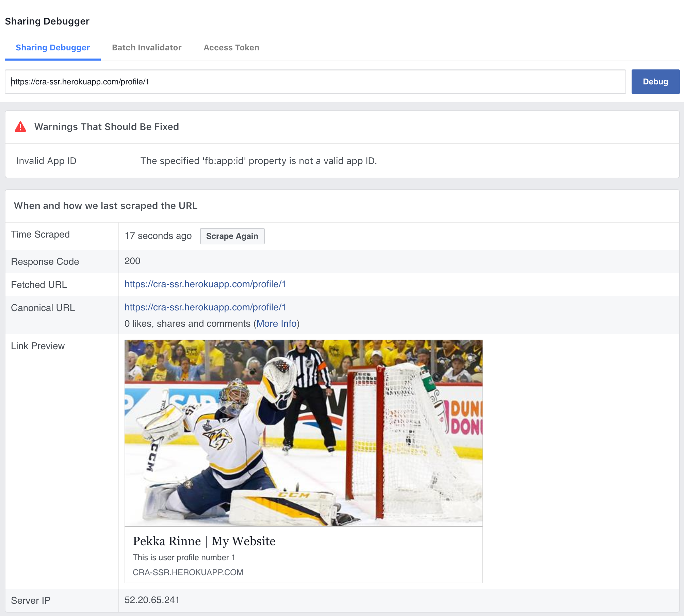Click the Invalid App ID warning label
684x616 pixels.
tap(46, 161)
